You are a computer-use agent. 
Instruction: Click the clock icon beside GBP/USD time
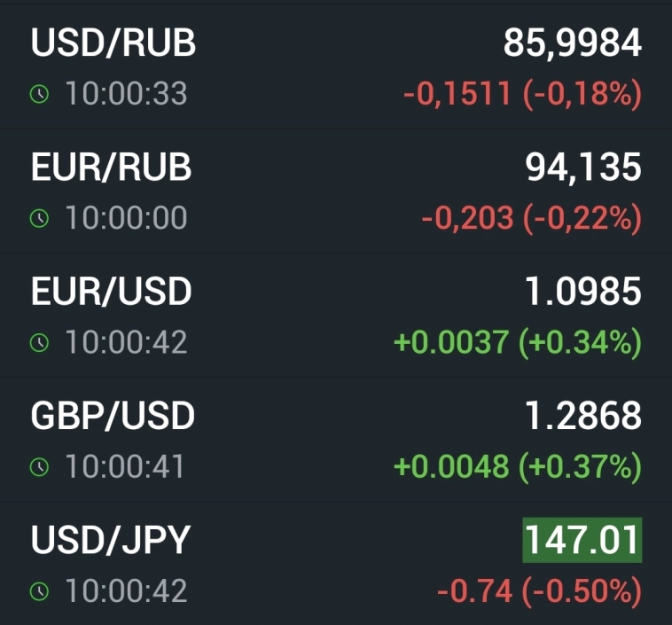(39, 466)
